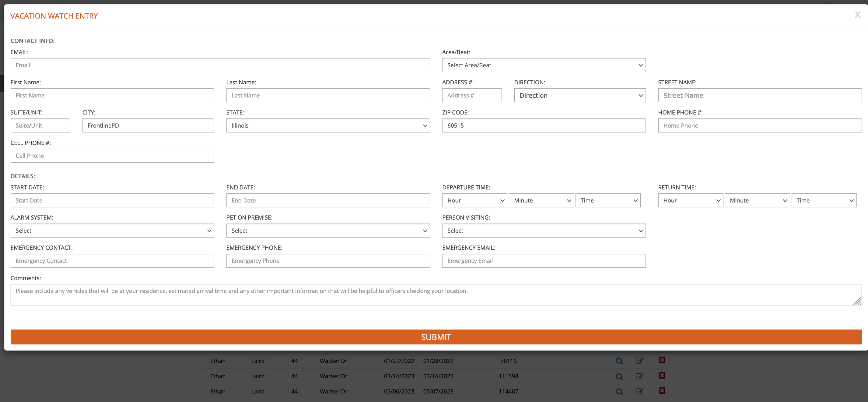
Task: Expand the Alarm System select dropdown
Action: [112, 231]
